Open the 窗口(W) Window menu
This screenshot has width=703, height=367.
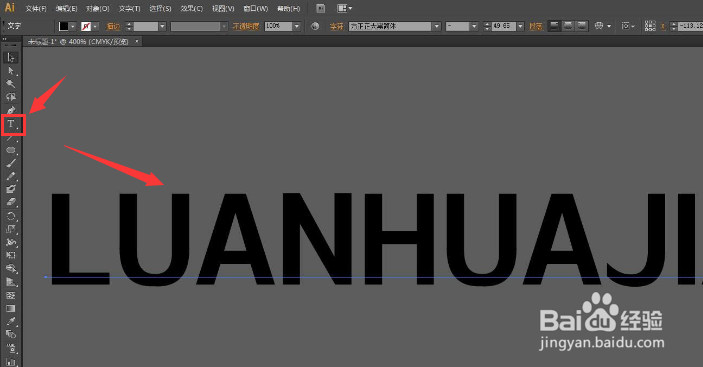pyautogui.click(x=256, y=9)
